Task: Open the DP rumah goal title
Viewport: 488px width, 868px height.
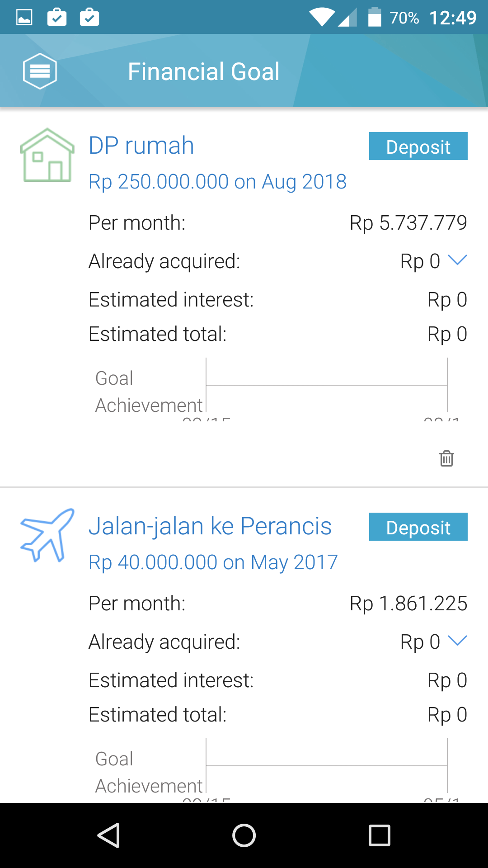Action: pyautogui.click(x=141, y=146)
